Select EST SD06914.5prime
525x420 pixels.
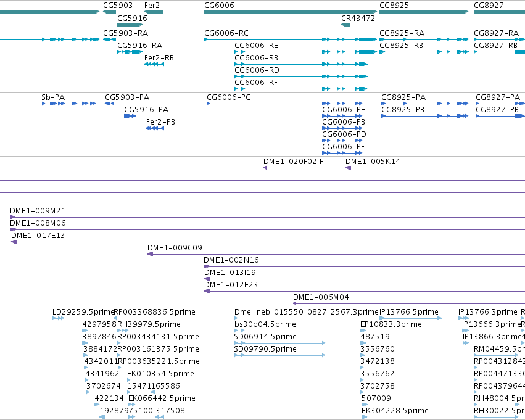[x=265, y=337]
